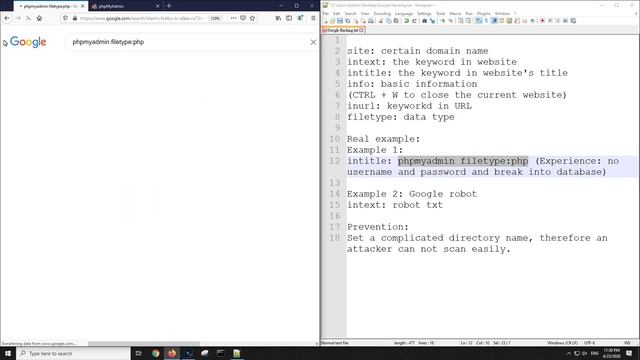Open Chrome from taskbar
The height and width of the screenshot is (360, 640).
pyautogui.click(x=155, y=353)
